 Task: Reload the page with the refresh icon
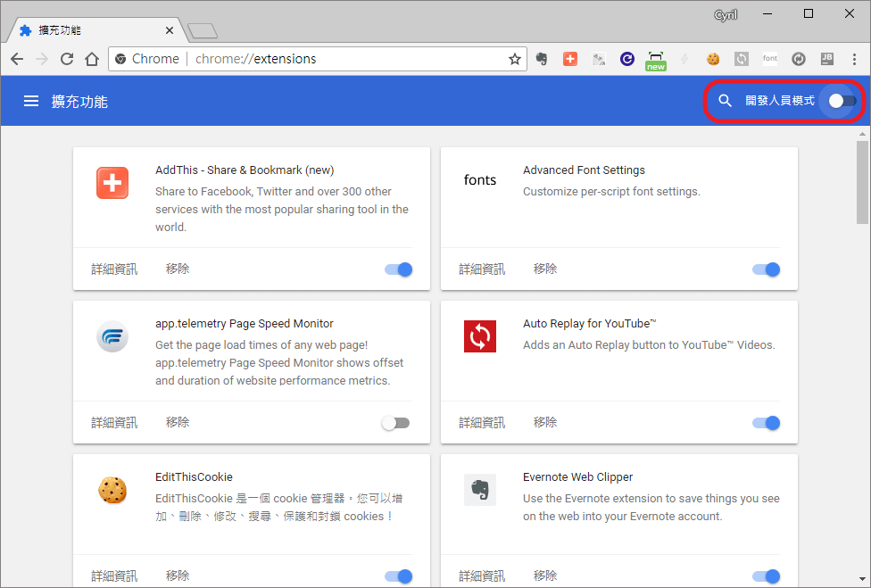[67, 59]
